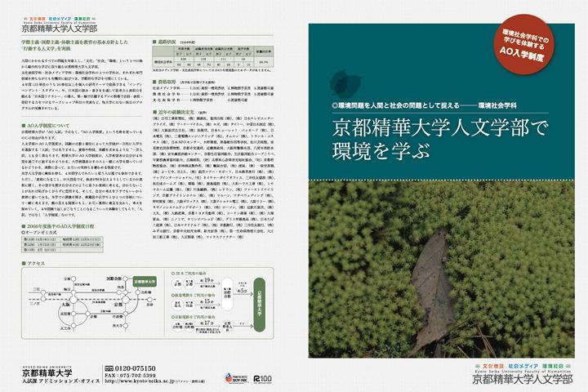
Task: Click the blue 社会メディア label under the moss photo
Action: pos(523,366)
